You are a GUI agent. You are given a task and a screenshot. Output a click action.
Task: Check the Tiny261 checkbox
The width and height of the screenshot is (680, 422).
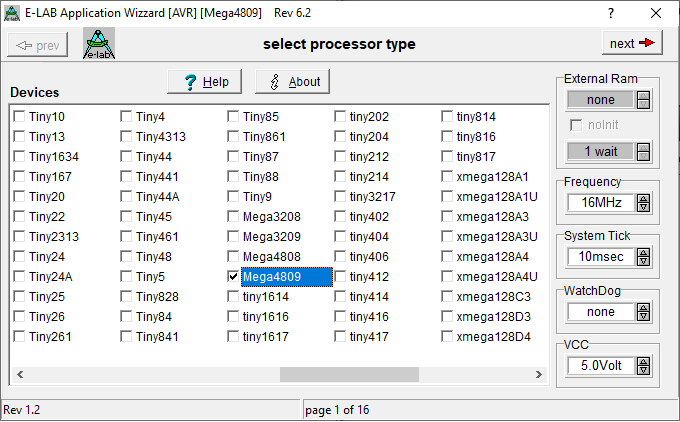(x=19, y=337)
